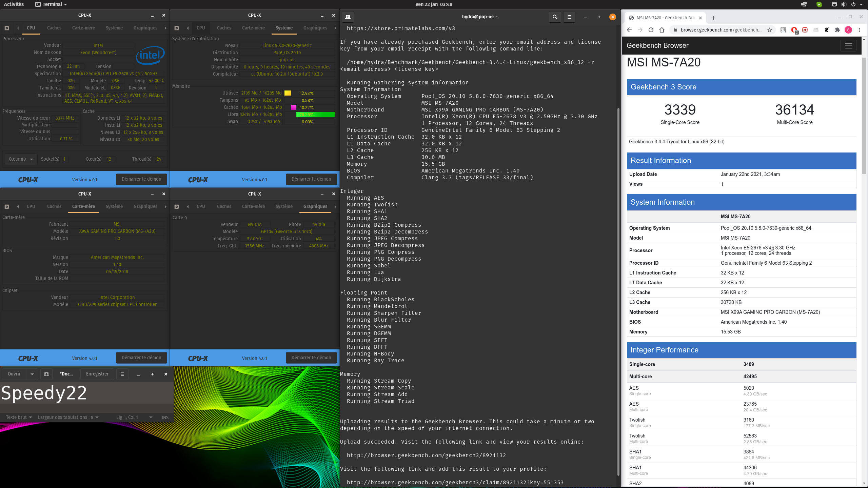
Task: Open the Lig 1, Col 1 dropdown arrow
Action: point(151,417)
